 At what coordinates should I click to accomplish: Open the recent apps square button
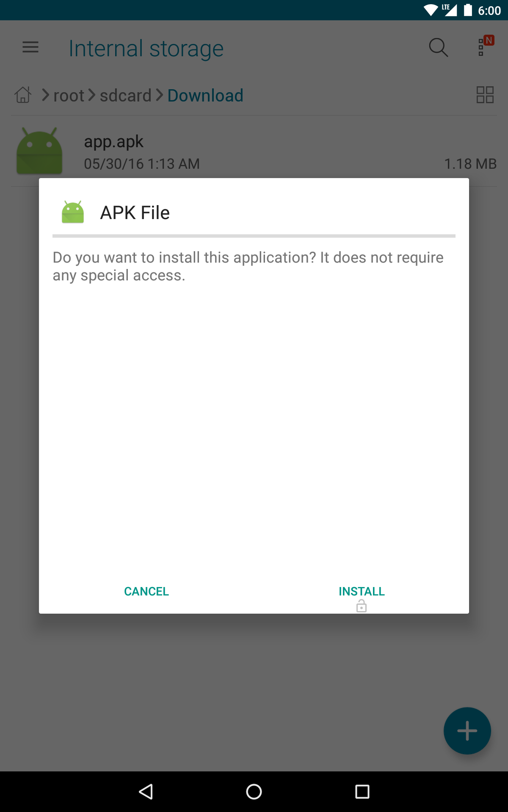362,792
